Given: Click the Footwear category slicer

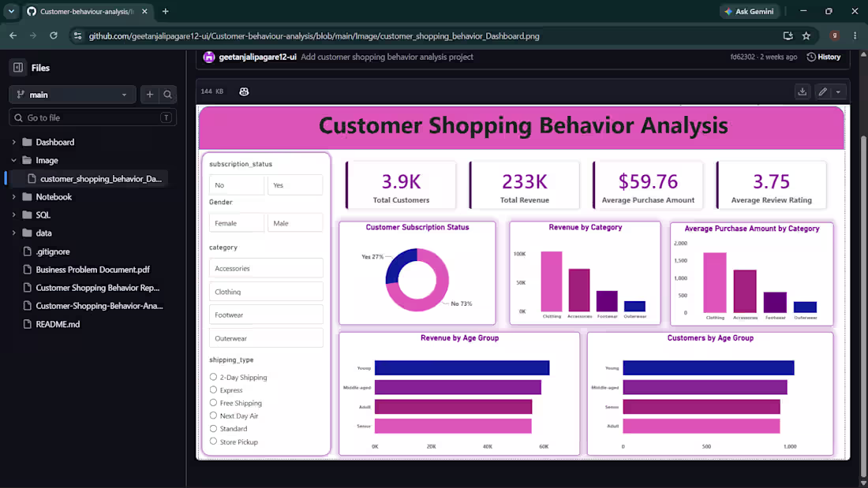Looking at the screenshot, I should (x=266, y=315).
